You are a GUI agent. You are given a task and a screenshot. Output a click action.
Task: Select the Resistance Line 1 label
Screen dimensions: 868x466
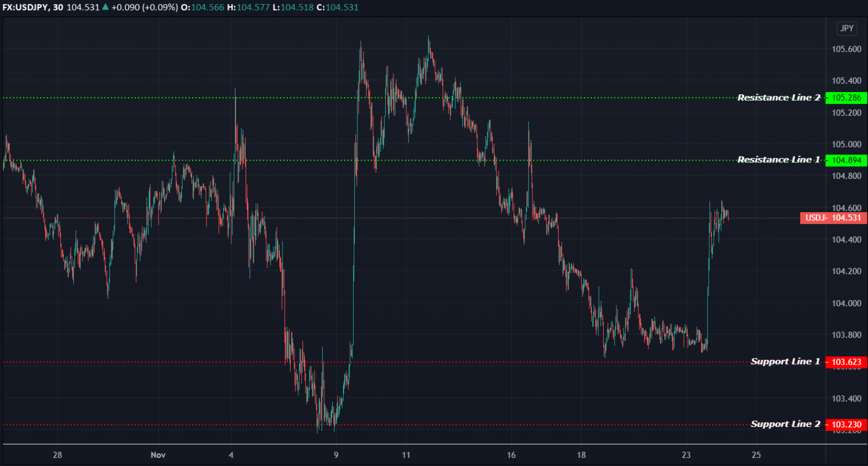(779, 160)
